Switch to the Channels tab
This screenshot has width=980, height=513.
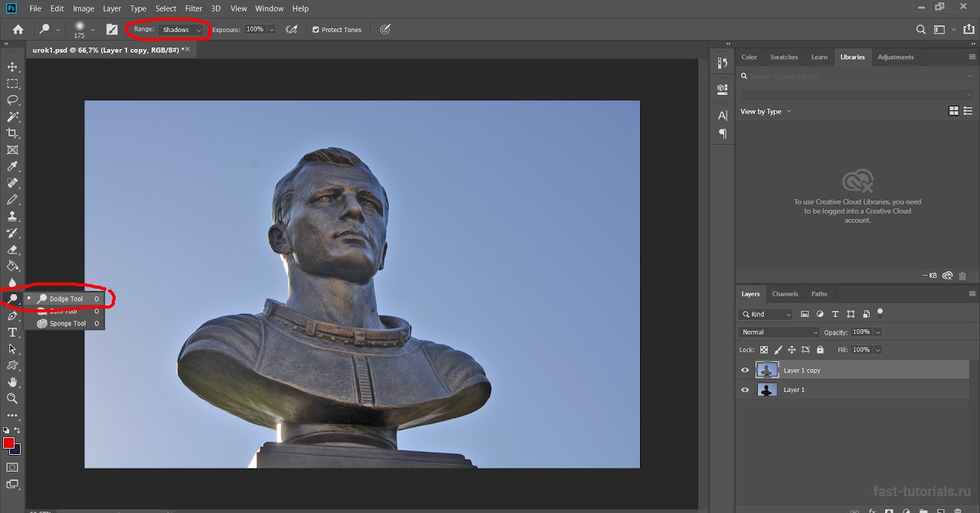[x=785, y=294]
